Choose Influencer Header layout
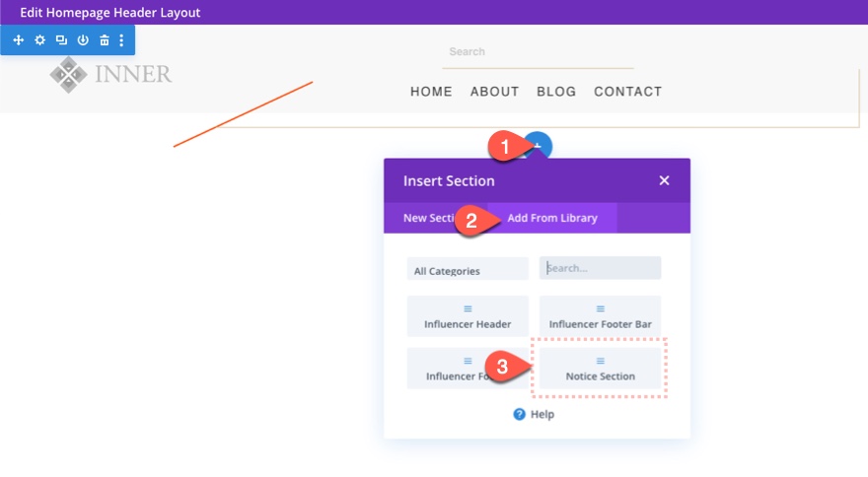Image resolution: width=868 pixels, height=477 pixels. click(x=468, y=316)
